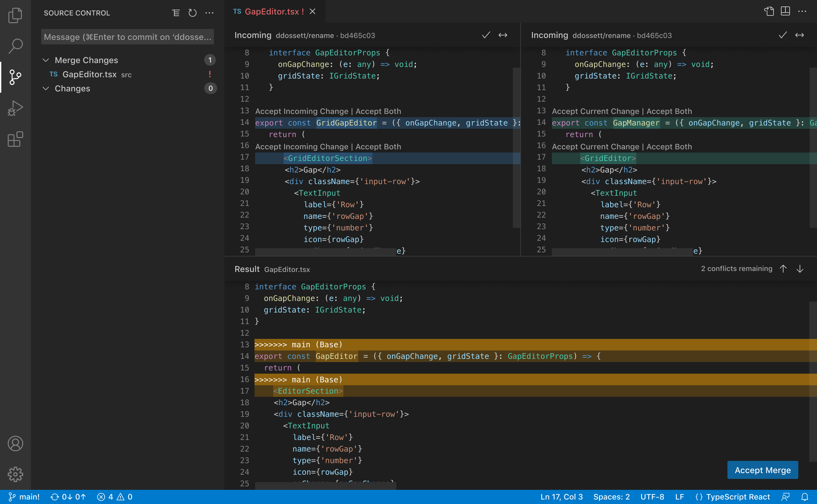This screenshot has height=504, width=817.
Task: Open the Run and Debug view
Action: pyautogui.click(x=15, y=108)
